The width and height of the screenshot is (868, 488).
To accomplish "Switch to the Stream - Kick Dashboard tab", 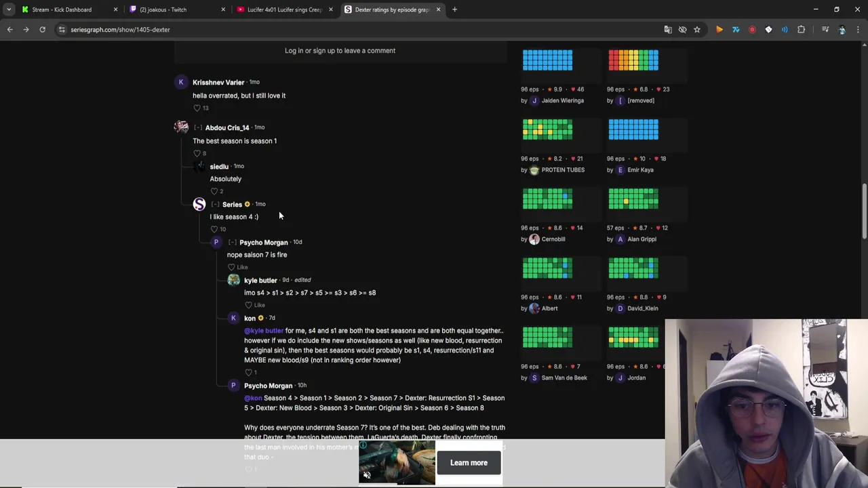I will click(x=62, y=9).
